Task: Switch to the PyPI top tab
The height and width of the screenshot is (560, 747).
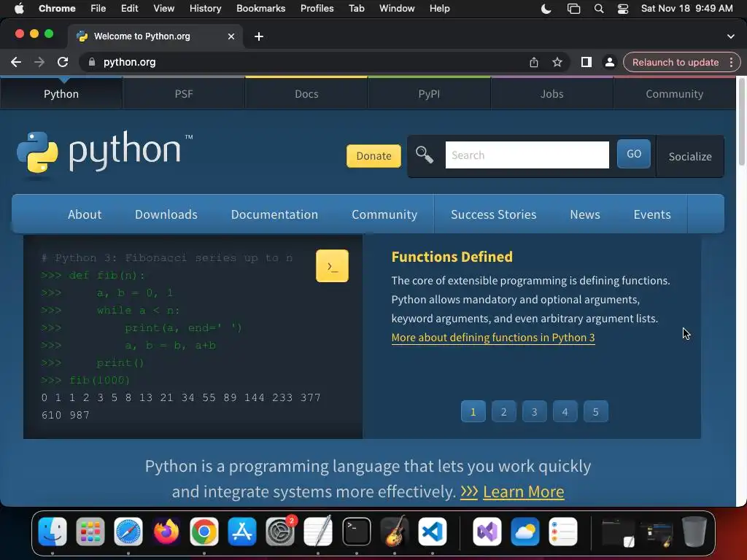Action: tap(429, 94)
